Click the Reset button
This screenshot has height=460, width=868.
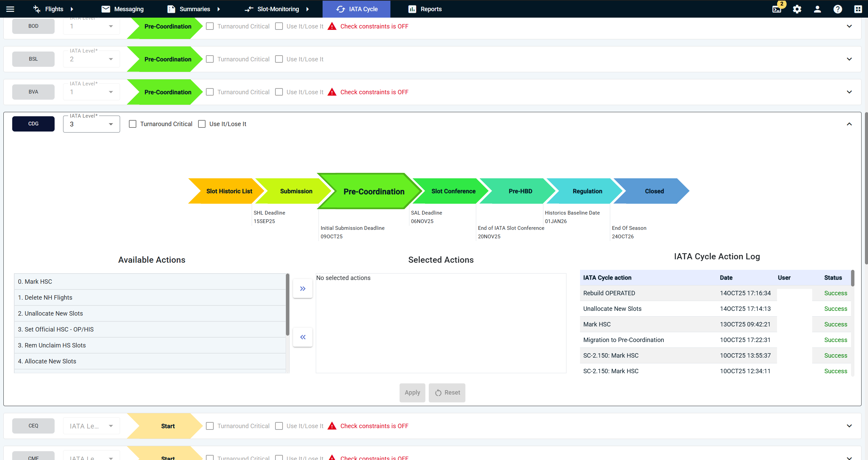(447, 393)
